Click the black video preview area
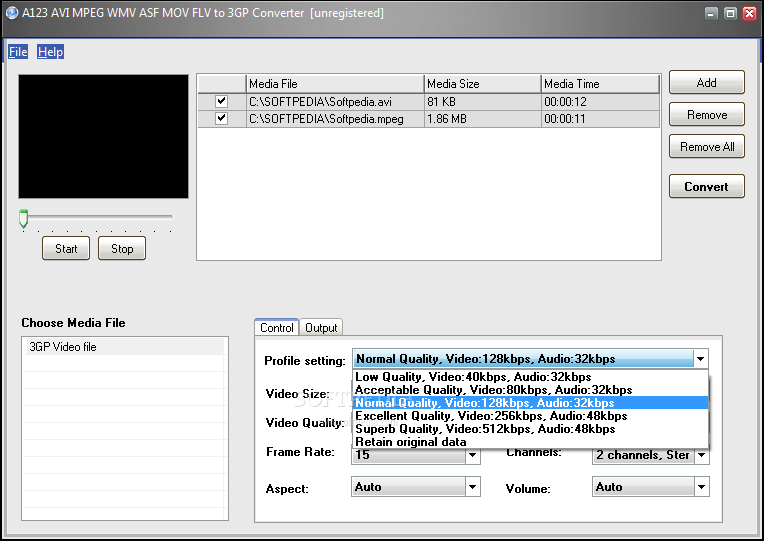The image size is (764, 541). tap(103, 136)
